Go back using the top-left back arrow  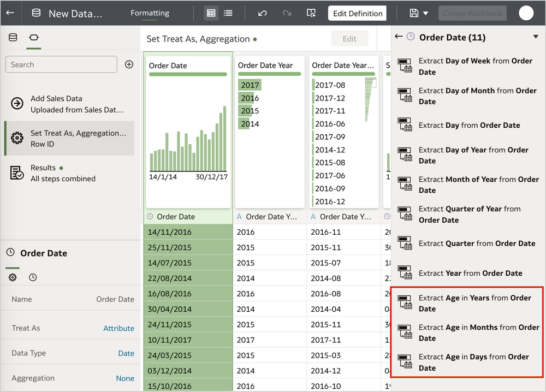click(10, 13)
